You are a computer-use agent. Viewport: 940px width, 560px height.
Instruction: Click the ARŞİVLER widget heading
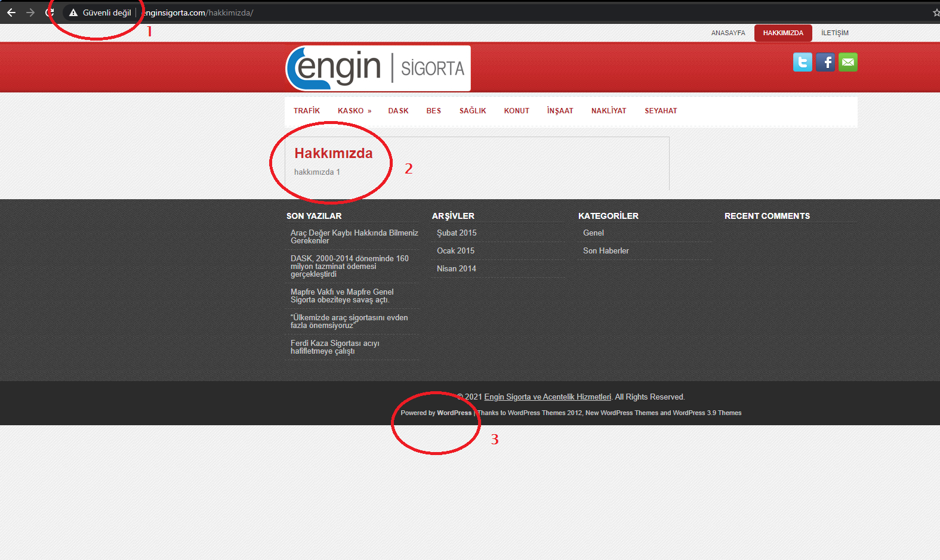(x=453, y=216)
